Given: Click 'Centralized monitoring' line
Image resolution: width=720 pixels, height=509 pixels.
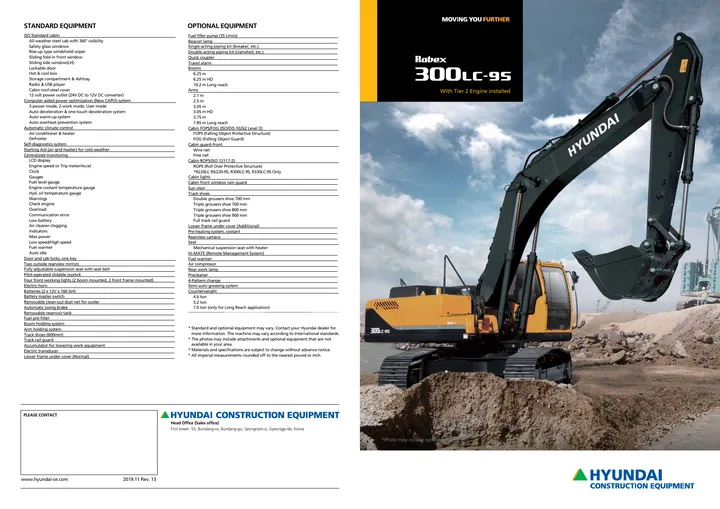Looking at the screenshot, I should pos(46,155).
